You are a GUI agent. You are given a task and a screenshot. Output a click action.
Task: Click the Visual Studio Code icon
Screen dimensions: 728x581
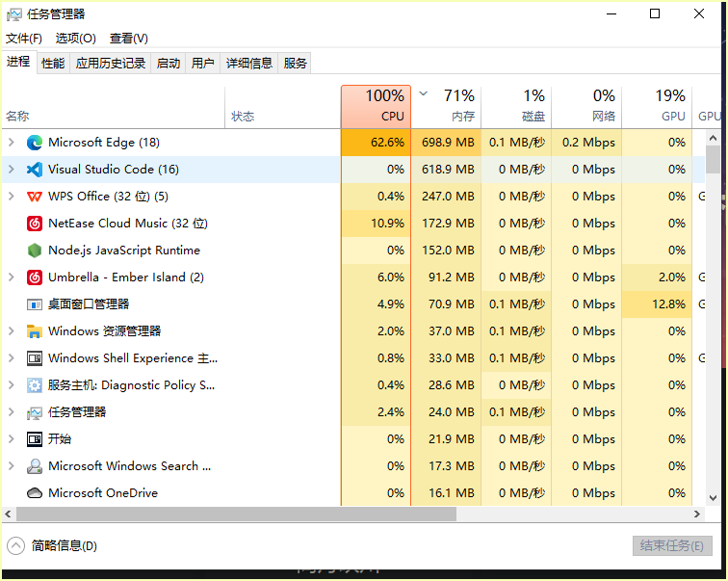[35, 170]
